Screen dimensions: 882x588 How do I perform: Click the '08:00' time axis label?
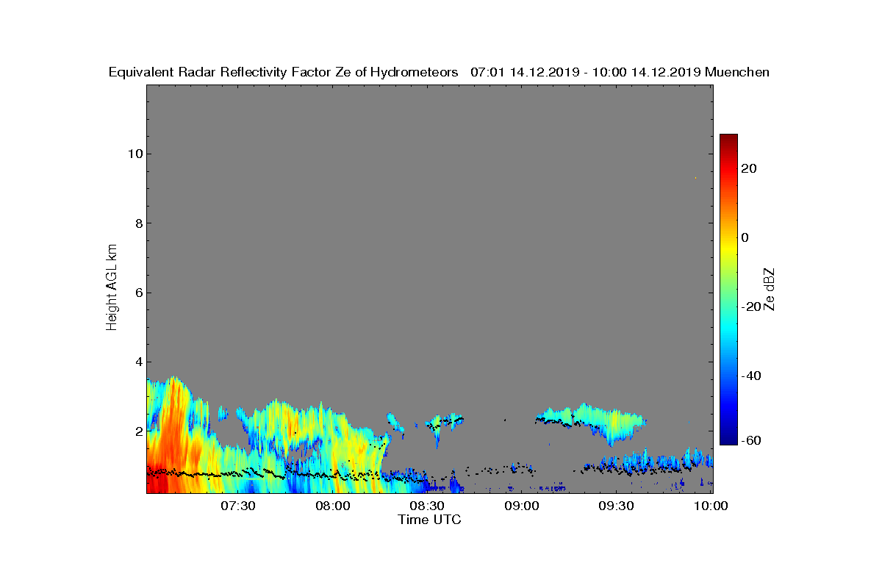(333, 506)
